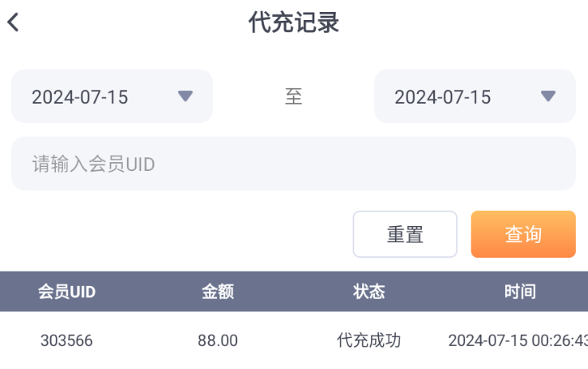Go back using the top-left arrow
Image resolution: width=588 pixels, height=369 pixels.
tap(13, 22)
